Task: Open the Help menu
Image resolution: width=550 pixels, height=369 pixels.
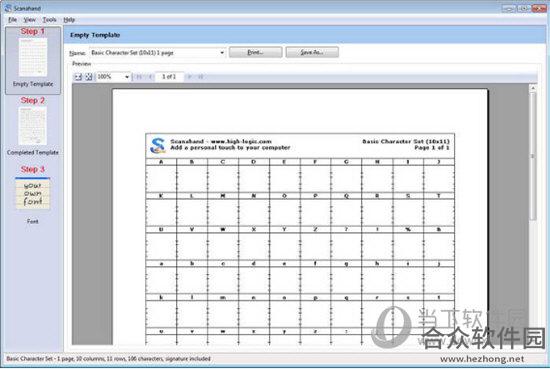Action: point(69,20)
